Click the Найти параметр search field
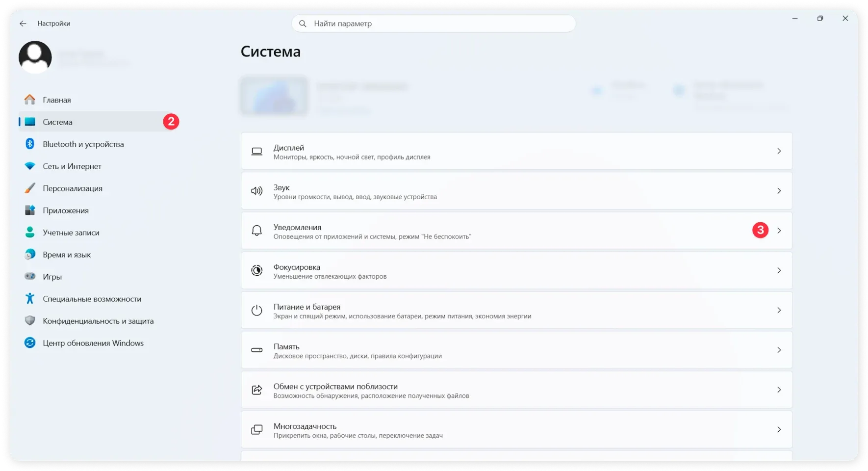Viewport: 868px width, 471px height. pos(433,23)
